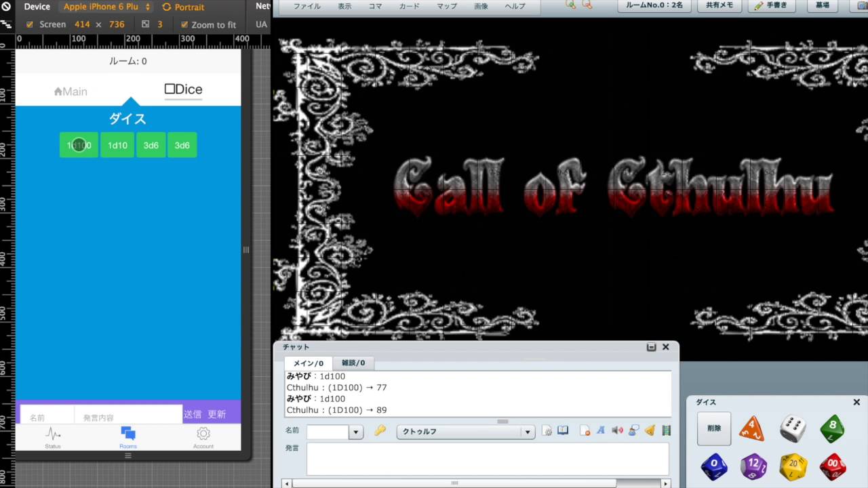Click the white six-sided die
868x488 pixels.
point(792,428)
